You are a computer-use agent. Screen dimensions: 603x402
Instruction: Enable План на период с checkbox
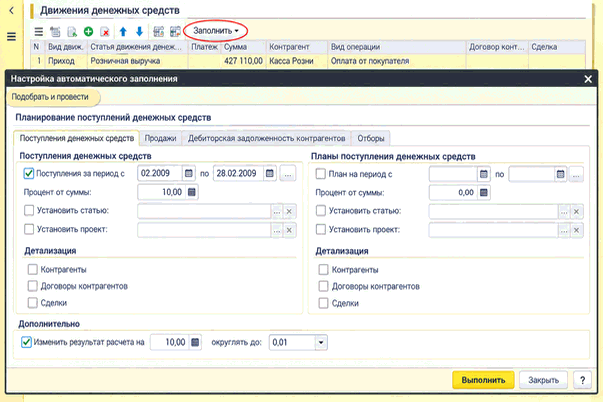click(320, 174)
